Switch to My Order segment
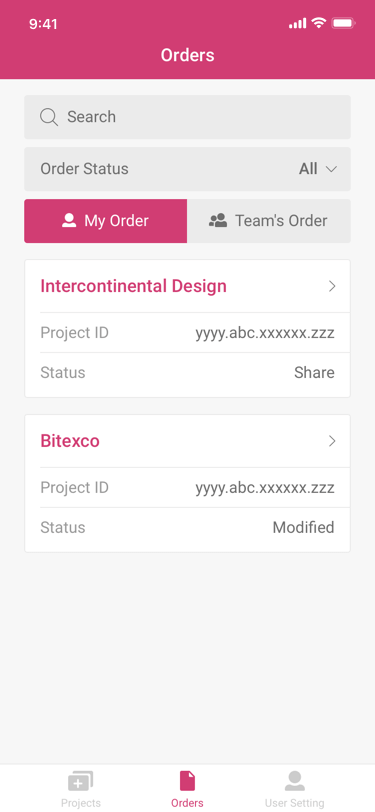This screenshot has height=812, width=375. click(x=106, y=221)
